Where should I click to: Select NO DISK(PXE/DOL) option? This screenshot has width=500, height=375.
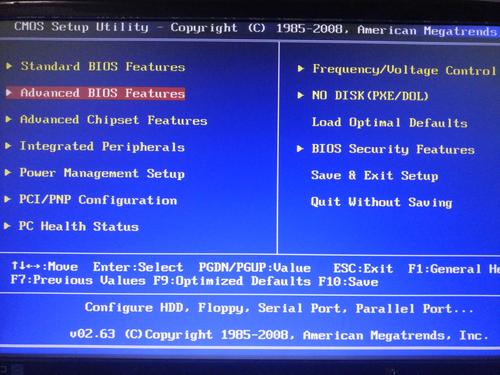pos(370,96)
